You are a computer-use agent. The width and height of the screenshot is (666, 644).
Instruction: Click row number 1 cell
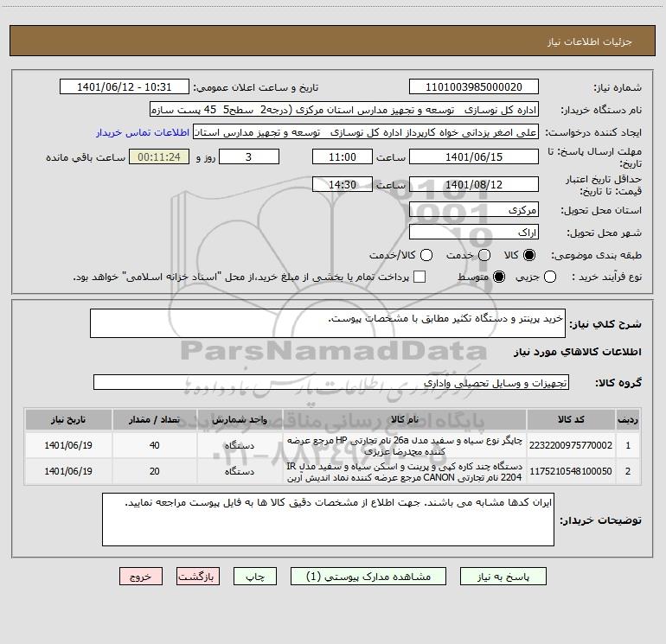tap(628, 445)
